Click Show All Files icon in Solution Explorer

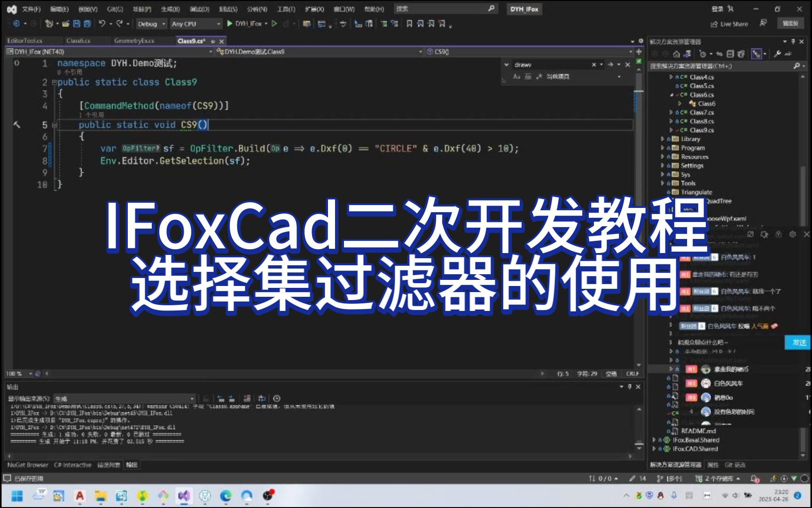(741, 54)
